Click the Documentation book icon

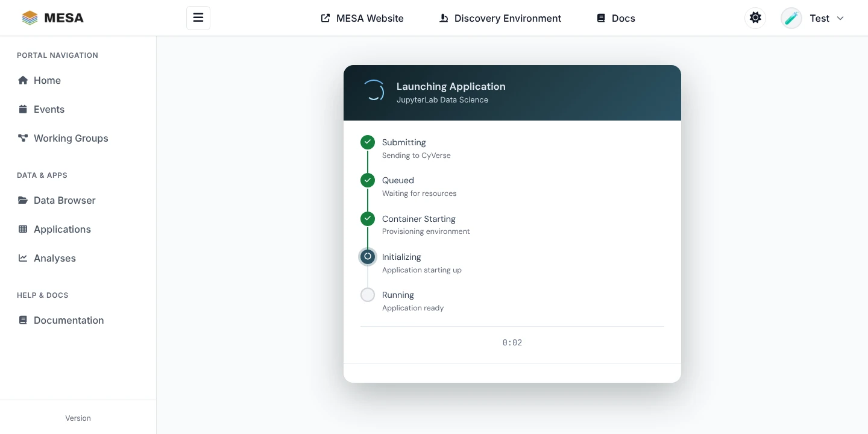23,320
